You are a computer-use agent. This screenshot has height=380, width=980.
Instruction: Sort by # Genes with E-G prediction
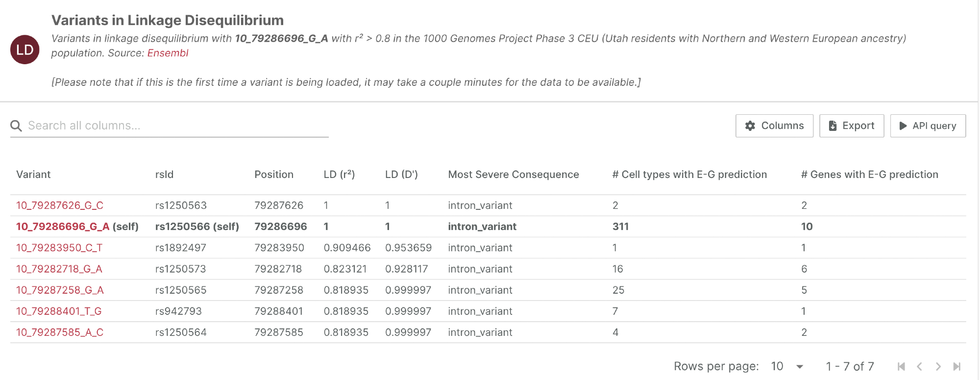(x=869, y=175)
